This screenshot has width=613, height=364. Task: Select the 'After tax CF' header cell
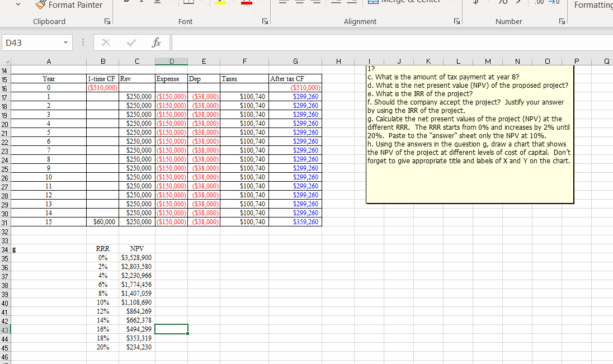click(x=295, y=79)
